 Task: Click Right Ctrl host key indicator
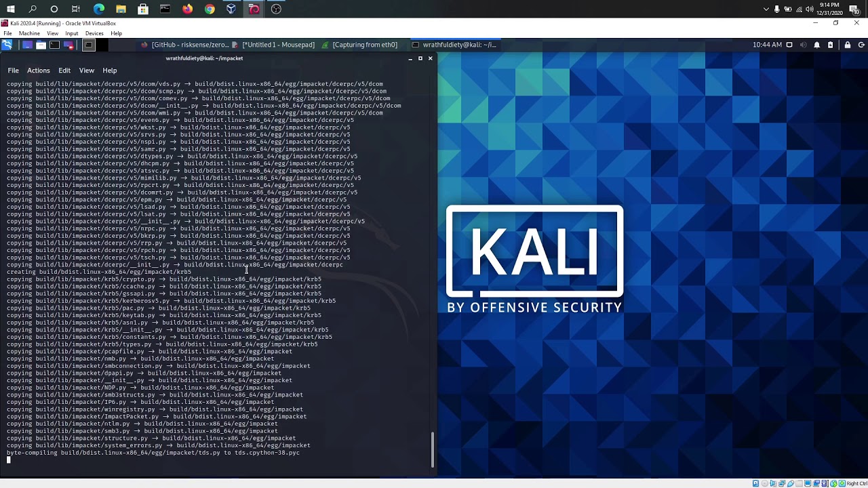tap(857, 483)
